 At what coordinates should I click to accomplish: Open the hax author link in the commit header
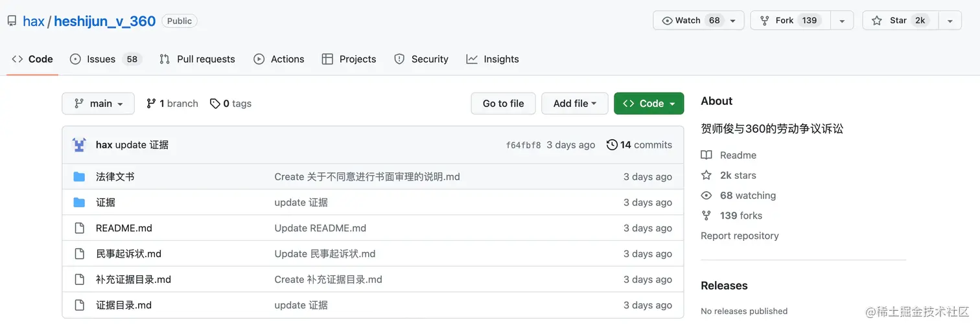pyautogui.click(x=104, y=145)
